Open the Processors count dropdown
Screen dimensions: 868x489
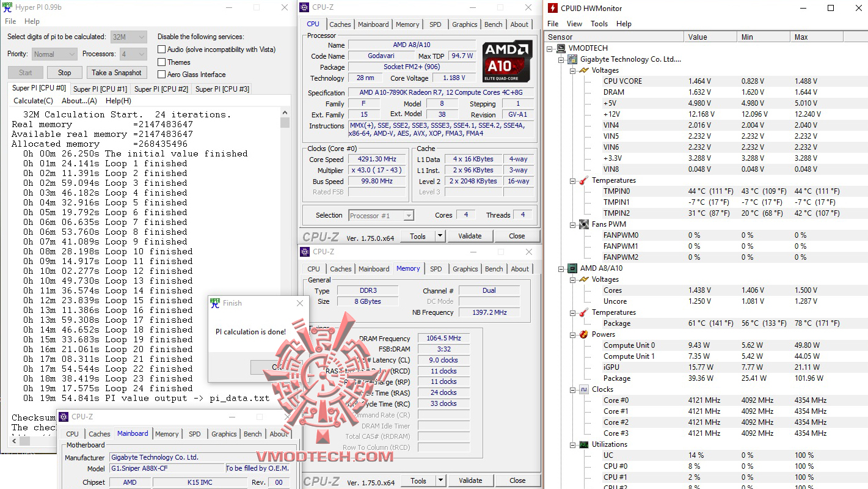133,54
